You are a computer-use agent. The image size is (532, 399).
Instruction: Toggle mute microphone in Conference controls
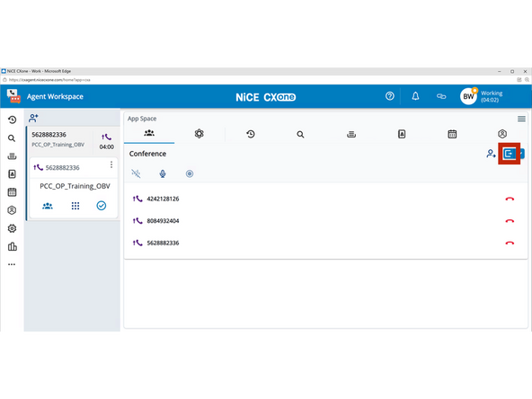[x=163, y=173]
